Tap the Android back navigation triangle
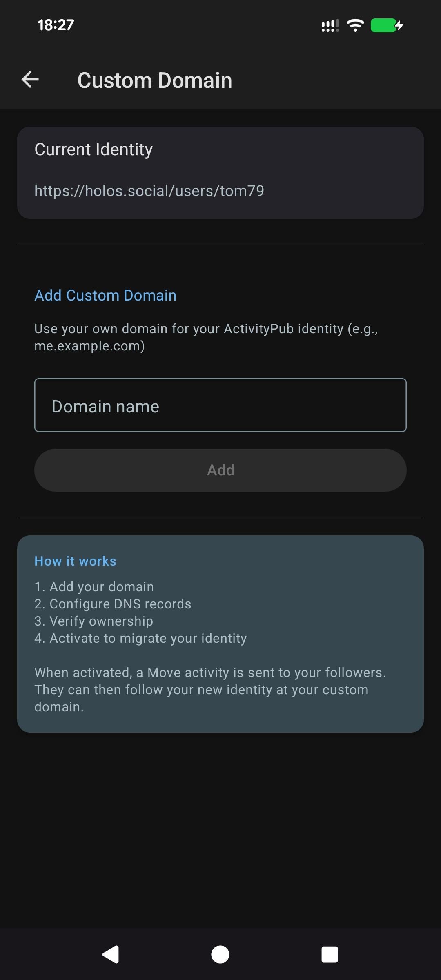 pyautogui.click(x=110, y=954)
